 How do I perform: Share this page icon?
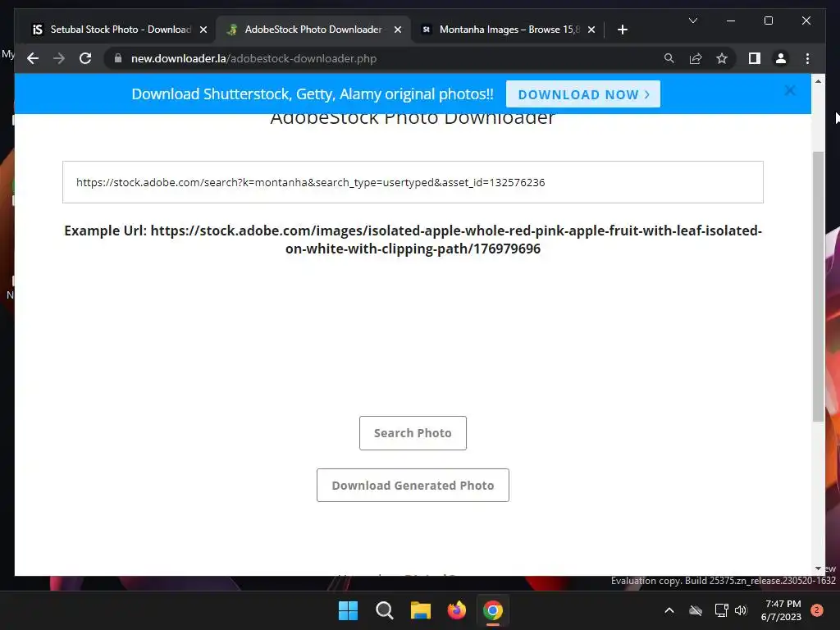696,58
